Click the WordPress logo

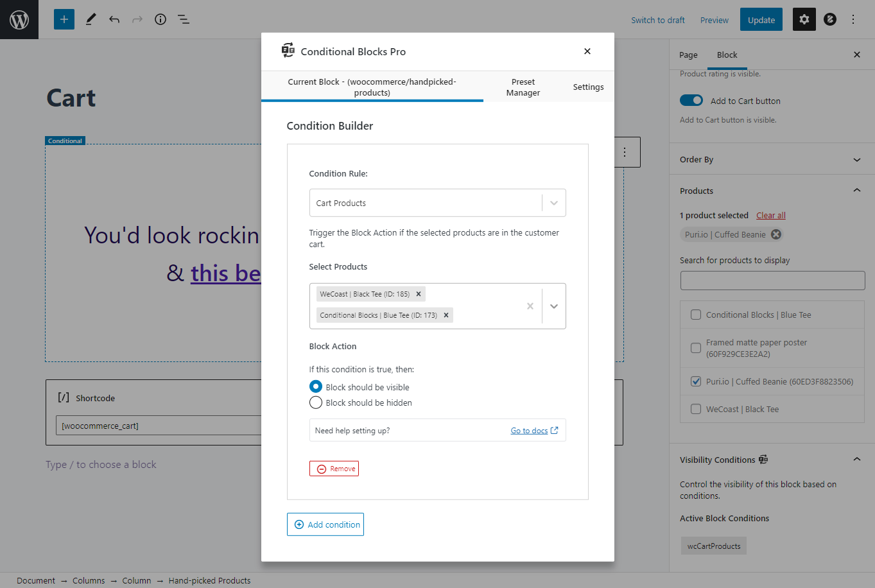click(x=19, y=19)
